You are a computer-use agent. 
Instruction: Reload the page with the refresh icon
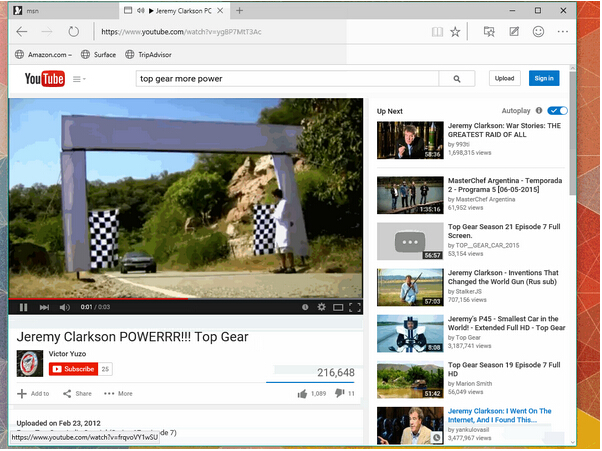[73, 31]
